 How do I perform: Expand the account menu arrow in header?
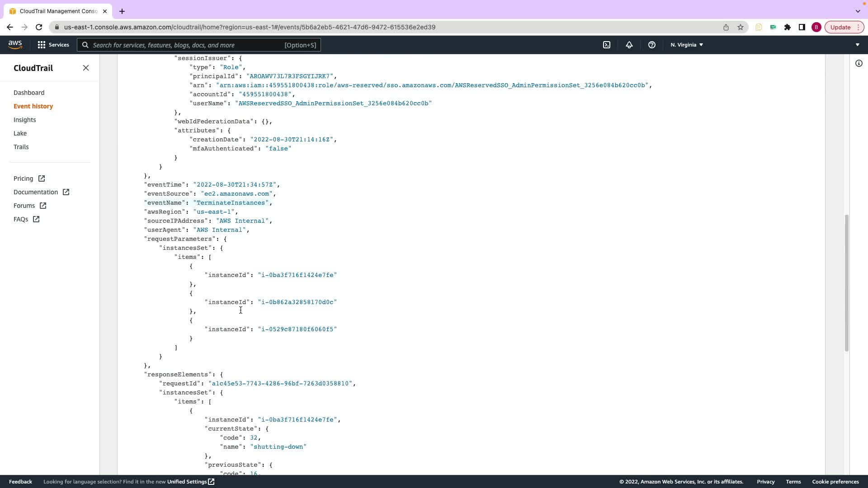click(857, 45)
